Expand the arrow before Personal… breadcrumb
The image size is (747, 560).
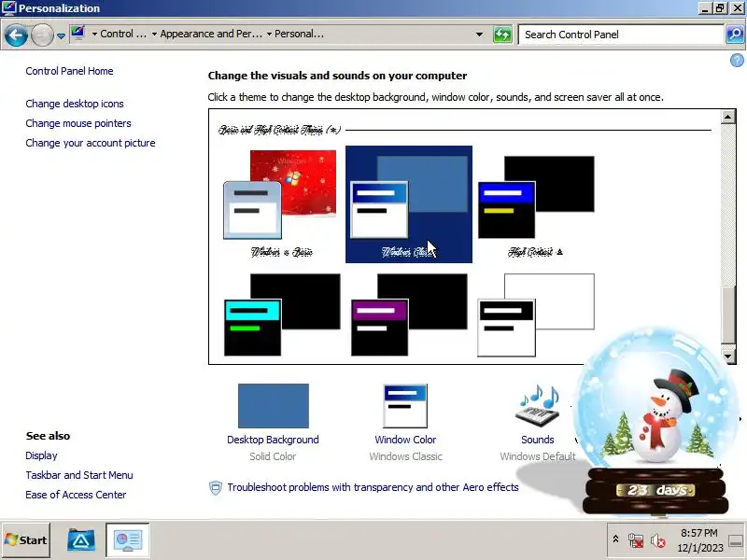(x=269, y=35)
